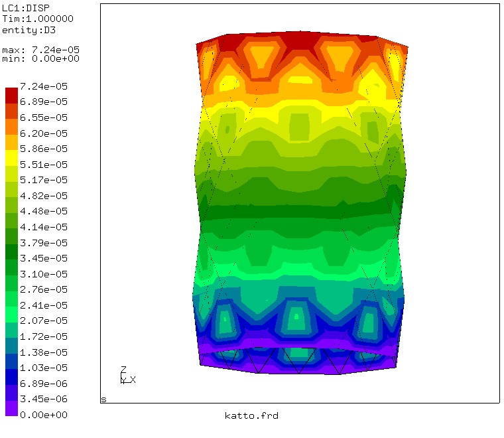Image resolution: width=504 pixels, height=438 pixels.
Task: Click the 0.00e+00 legend bottom label
Action: pyautogui.click(x=44, y=415)
